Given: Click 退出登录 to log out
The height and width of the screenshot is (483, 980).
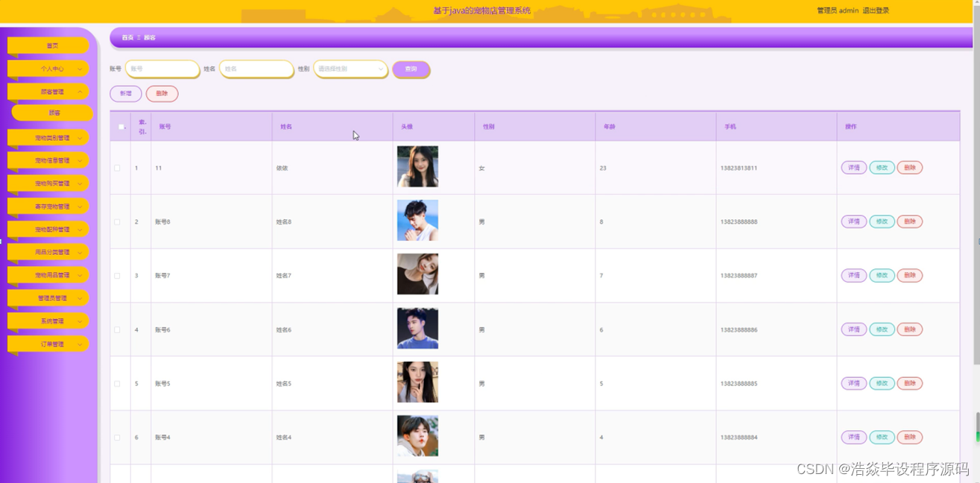Looking at the screenshot, I should pyautogui.click(x=876, y=10).
